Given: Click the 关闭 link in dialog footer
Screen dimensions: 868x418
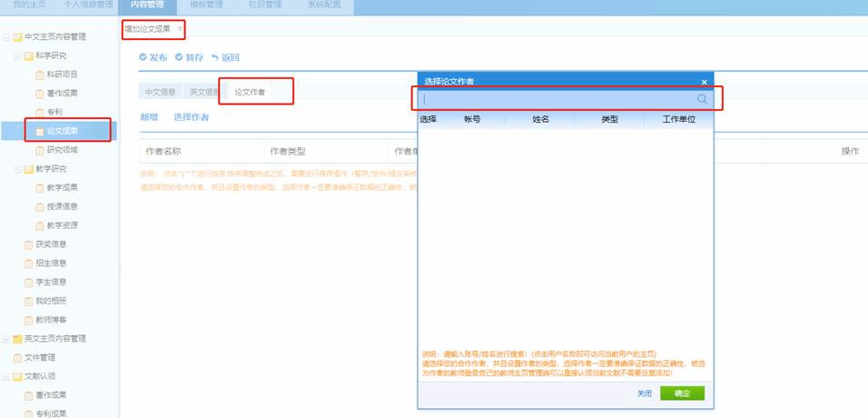Looking at the screenshot, I should [644, 393].
